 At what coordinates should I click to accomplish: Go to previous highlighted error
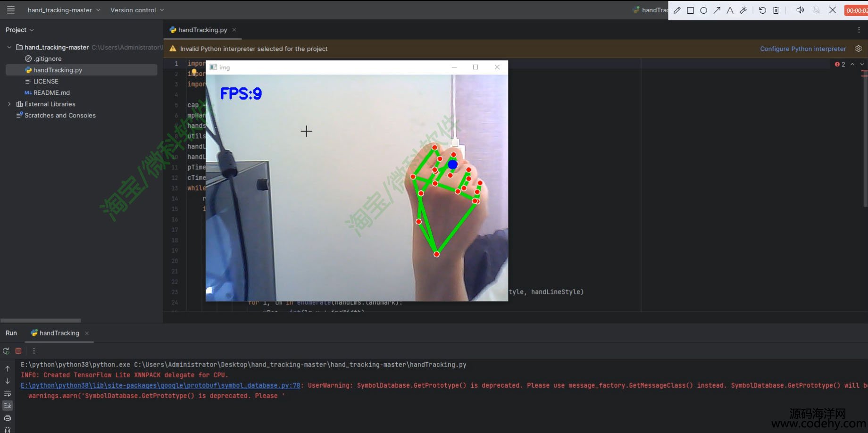[852, 64]
